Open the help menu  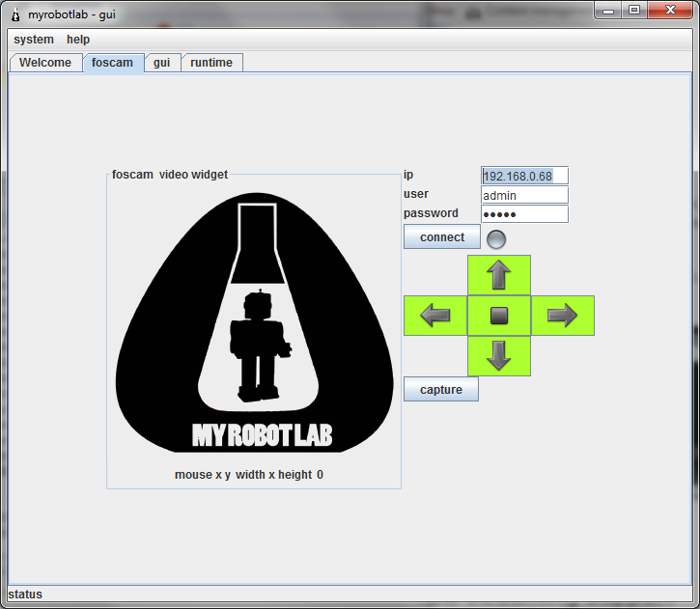tap(78, 40)
